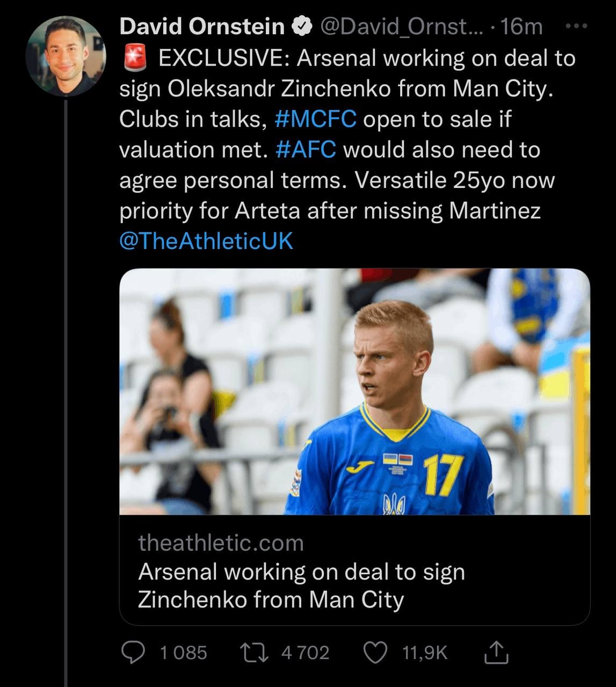
Task: Click the 1 085 replies count
Action: click(x=183, y=653)
